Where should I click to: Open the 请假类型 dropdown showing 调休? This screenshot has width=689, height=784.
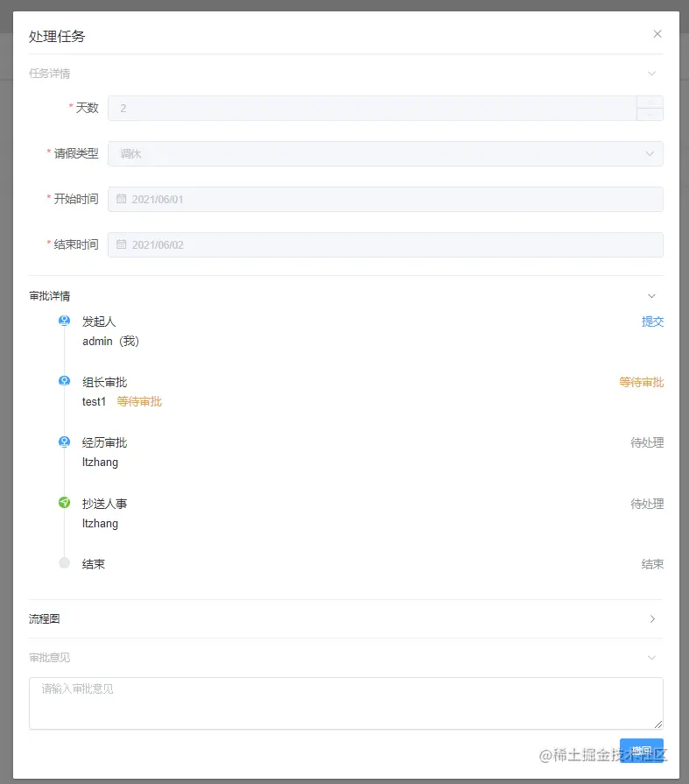[385, 153]
